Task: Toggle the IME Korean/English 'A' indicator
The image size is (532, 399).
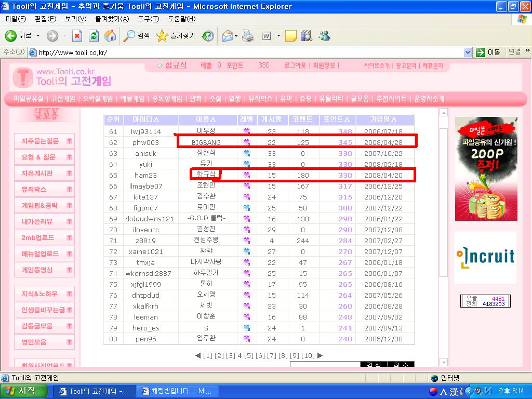Action: [444, 392]
